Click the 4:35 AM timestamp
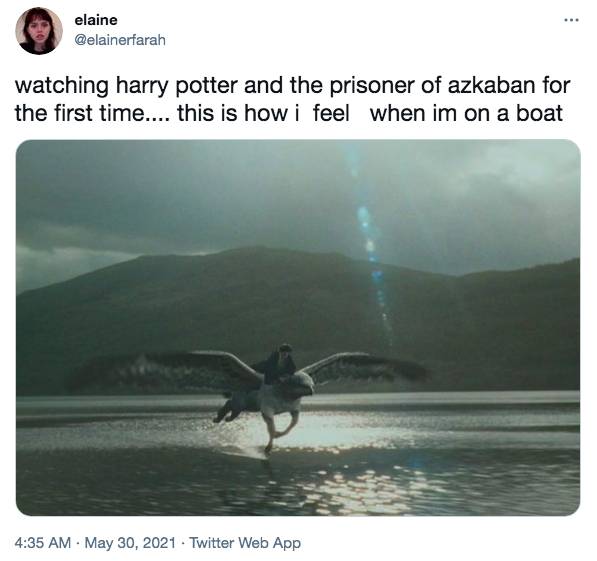This screenshot has height=561, width=597. (x=43, y=543)
